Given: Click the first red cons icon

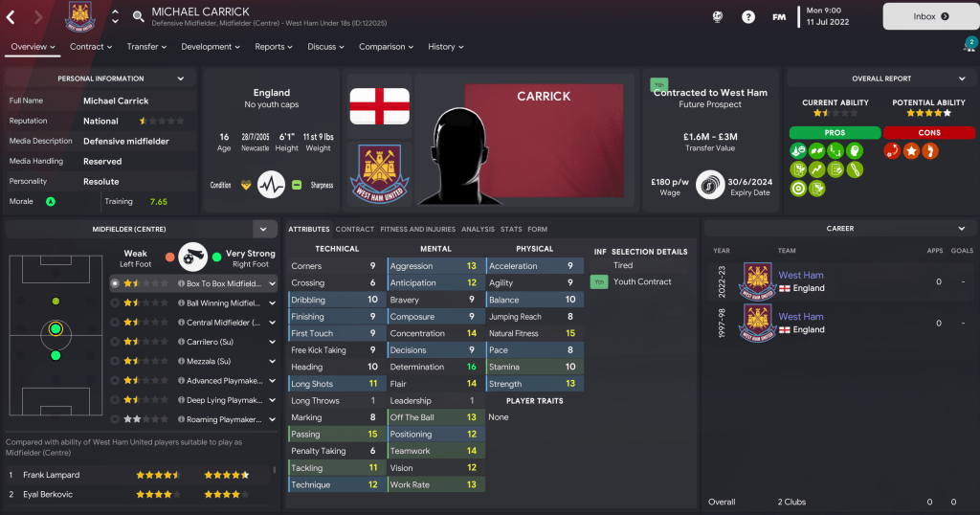Looking at the screenshot, I should coord(892,150).
